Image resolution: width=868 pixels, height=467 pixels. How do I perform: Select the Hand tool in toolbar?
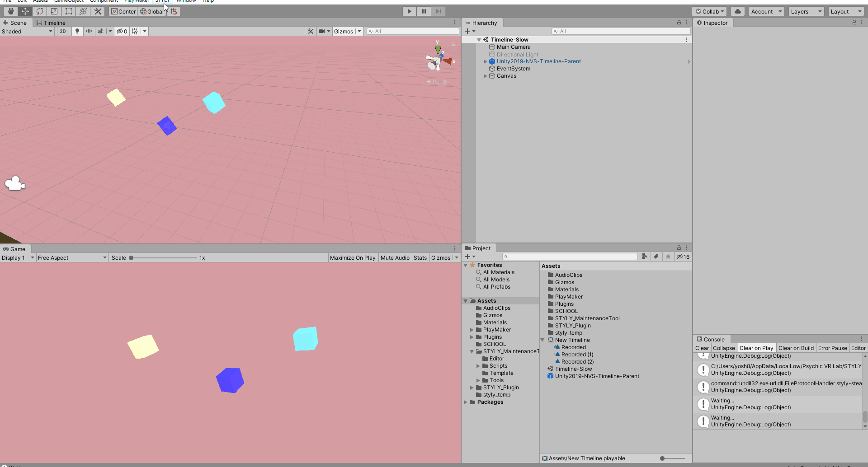click(10, 11)
